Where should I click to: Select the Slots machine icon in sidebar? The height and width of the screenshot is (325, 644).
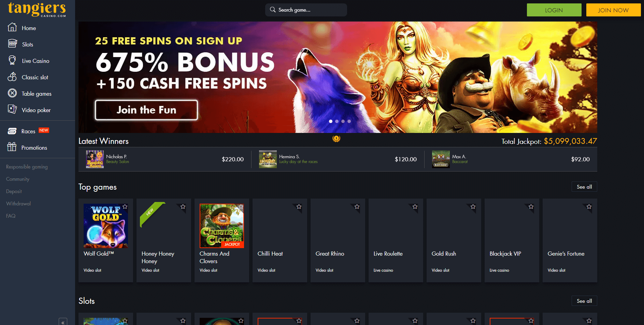coord(12,43)
